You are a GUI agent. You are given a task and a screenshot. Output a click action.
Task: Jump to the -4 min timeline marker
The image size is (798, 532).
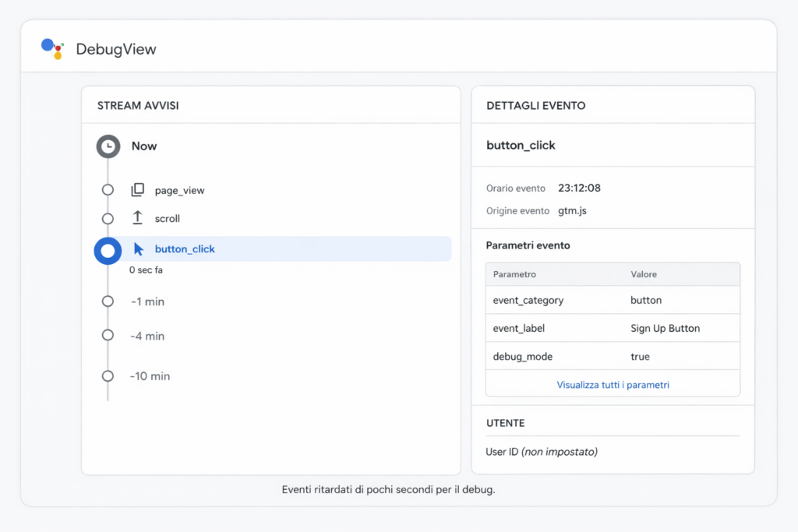click(108, 335)
